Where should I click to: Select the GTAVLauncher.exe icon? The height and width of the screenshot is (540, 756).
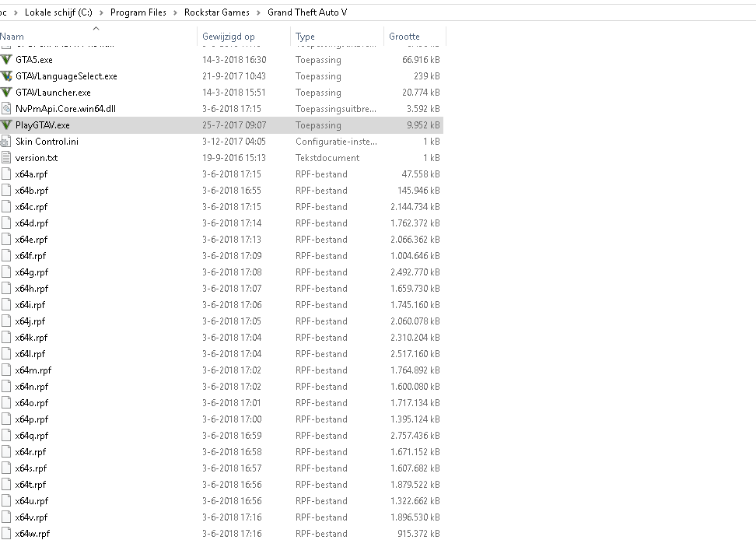pyautogui.click(x=6, y=93)
